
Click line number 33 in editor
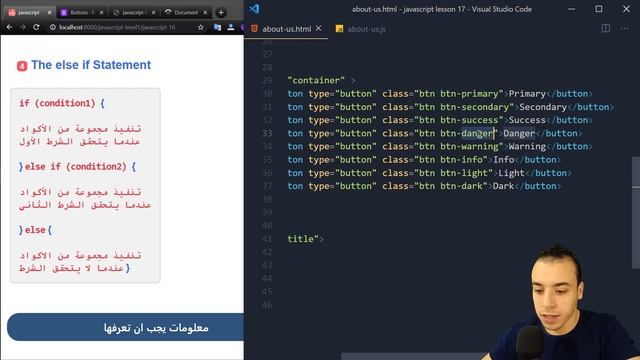(267, 133)
